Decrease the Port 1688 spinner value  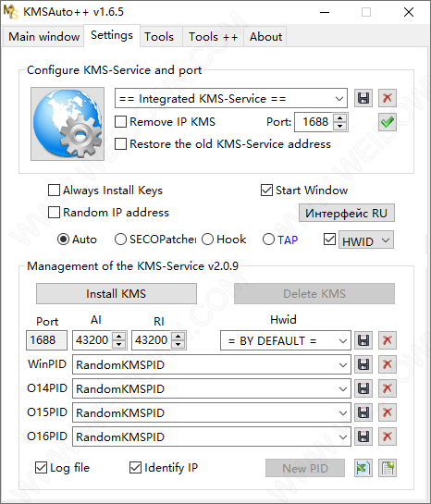pyautogui.click(x=340, y=127)
